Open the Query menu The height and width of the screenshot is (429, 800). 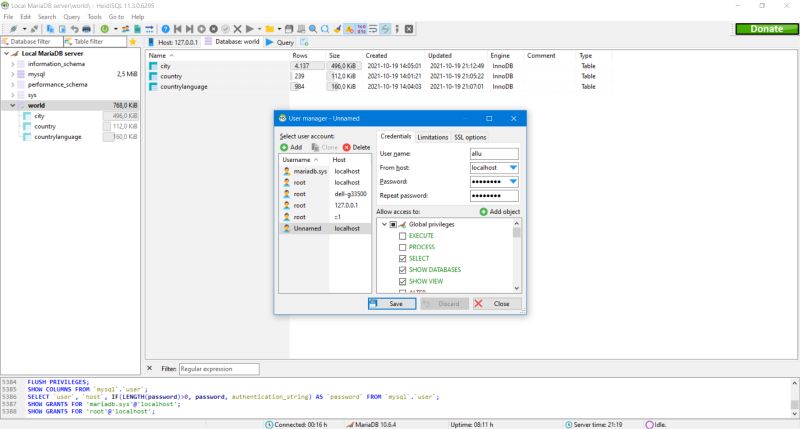(71, 17)
